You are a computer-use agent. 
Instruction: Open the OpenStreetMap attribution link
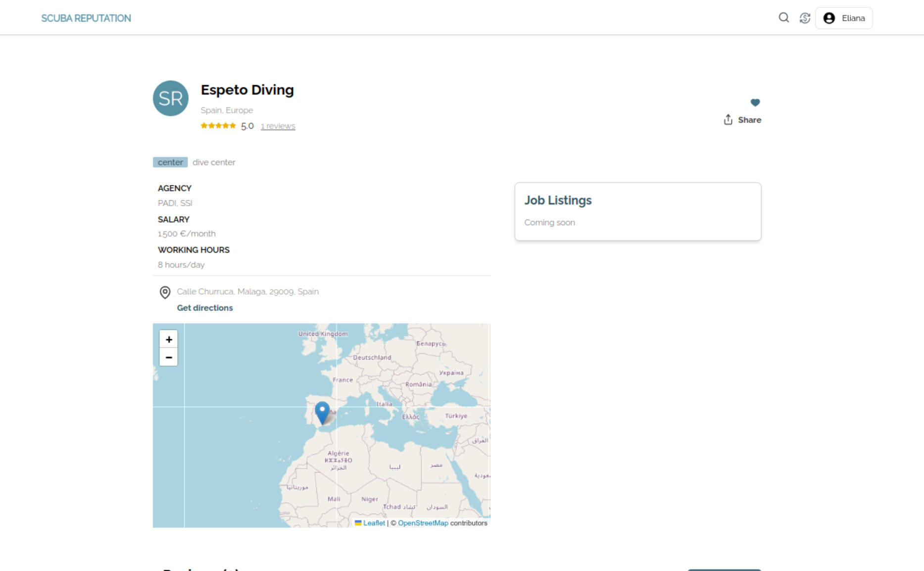tap(423, 523)
